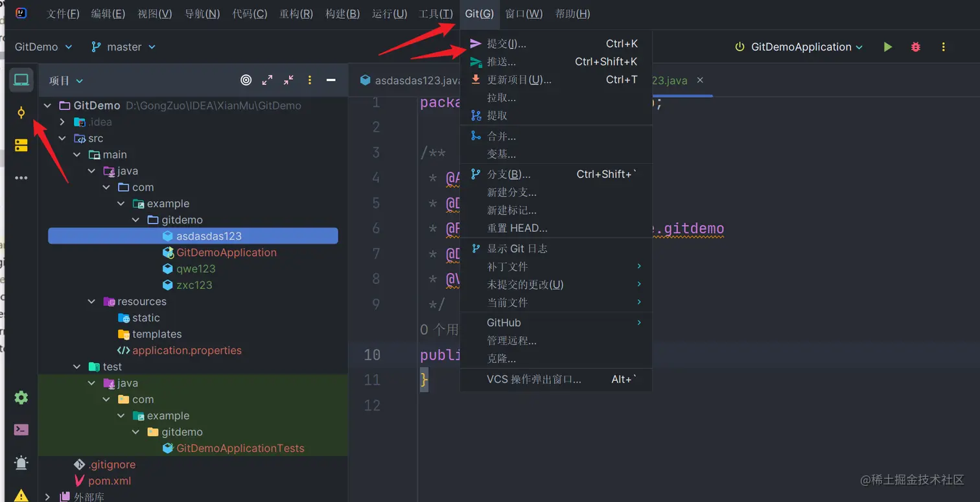Open the 工具(T) menu
980x502 pixels.
click(x=436, y=14)
